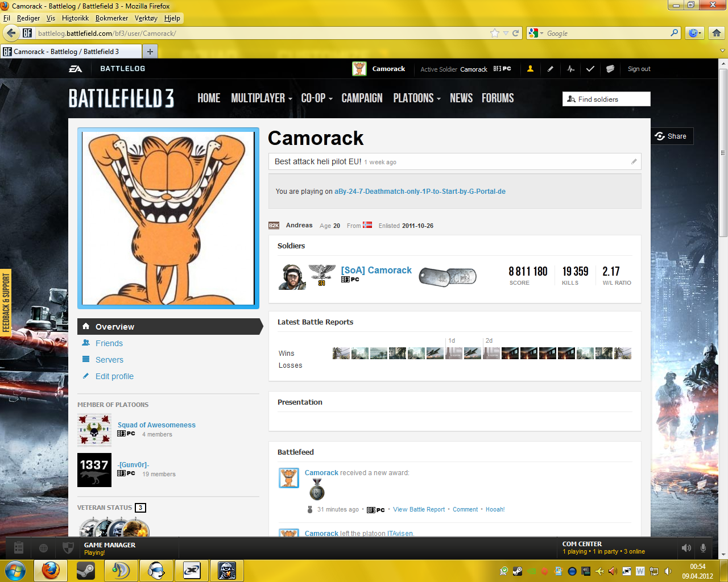Open the yellow soldier profile icon
This screenshot has width=728, height=582.
pos(530,69)
